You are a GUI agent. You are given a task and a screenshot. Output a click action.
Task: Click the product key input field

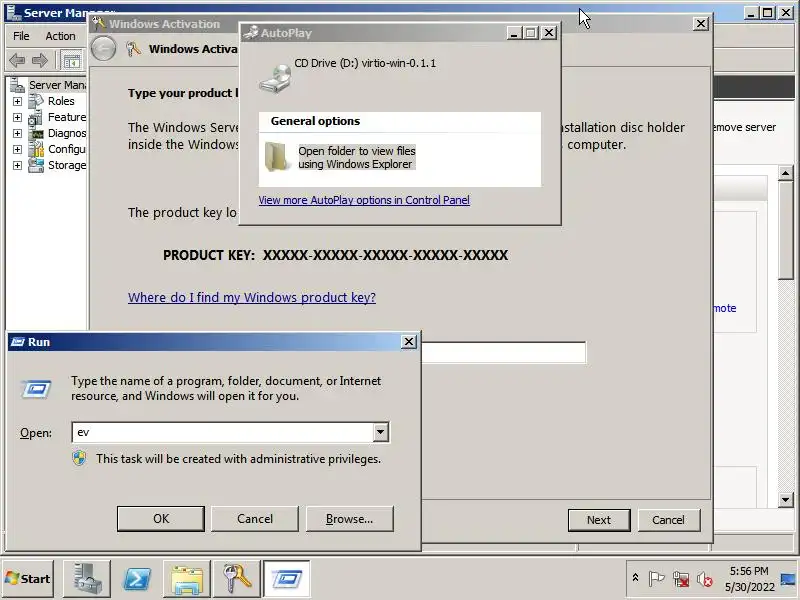click(504, 353)
